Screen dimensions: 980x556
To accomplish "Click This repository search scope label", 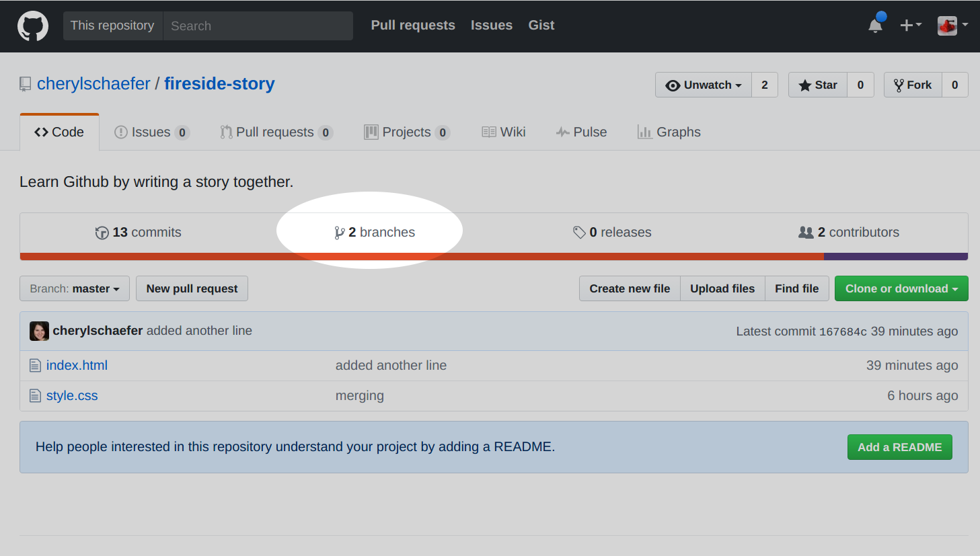I will click(112, 26).
